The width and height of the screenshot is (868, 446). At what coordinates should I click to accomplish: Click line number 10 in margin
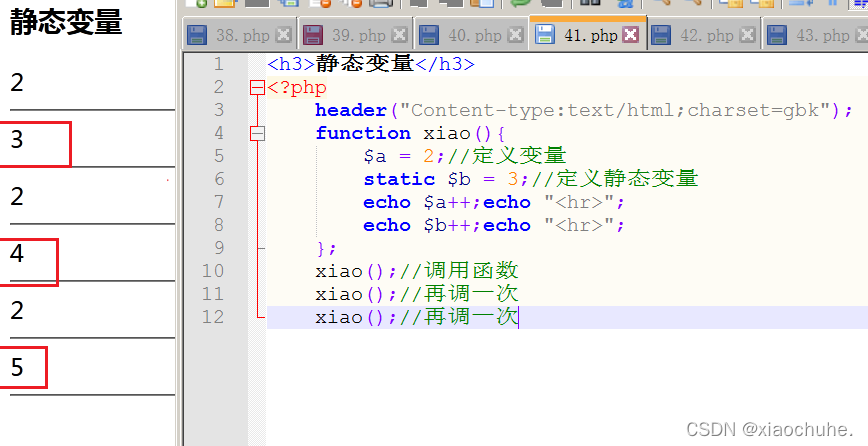pos(213,271)
